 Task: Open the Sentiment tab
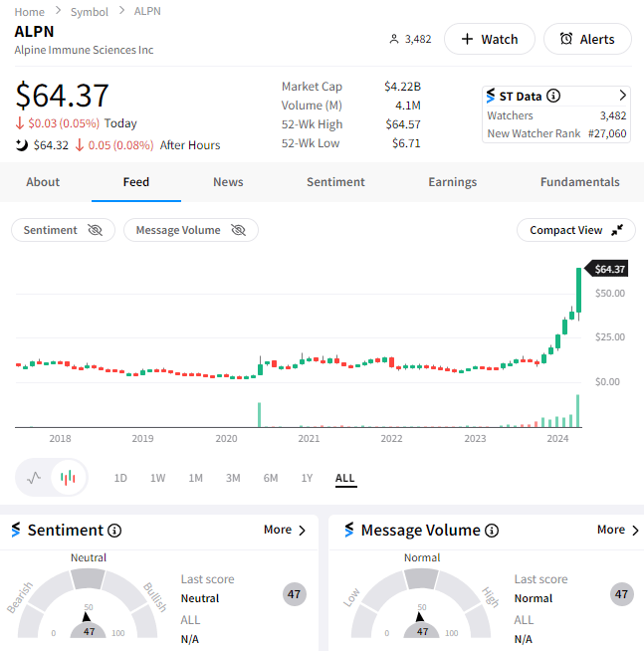[335, 182]
